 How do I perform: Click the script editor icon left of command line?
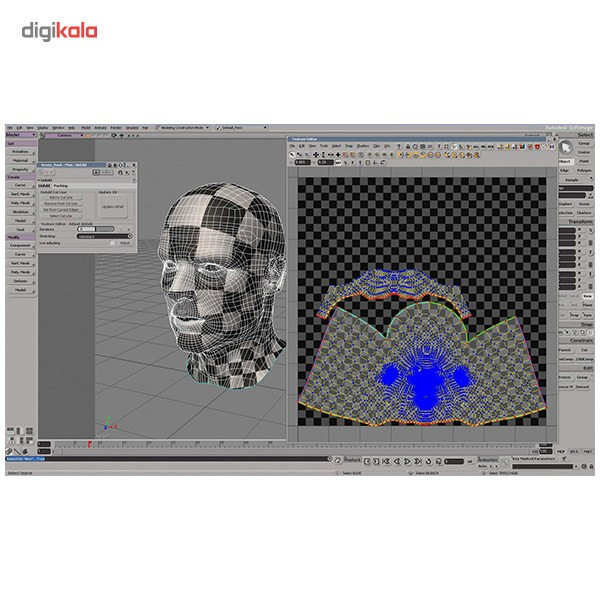click(338, 460)
